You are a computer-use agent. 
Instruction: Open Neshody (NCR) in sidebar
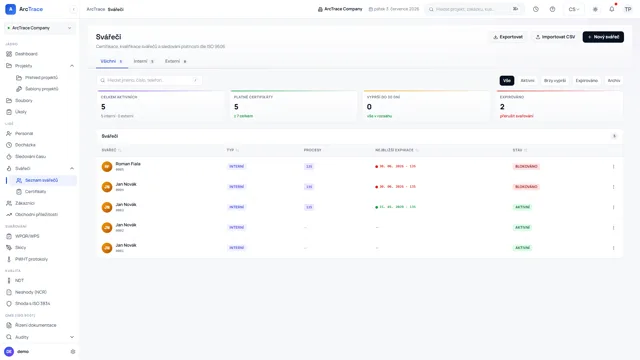click(31, 292)
